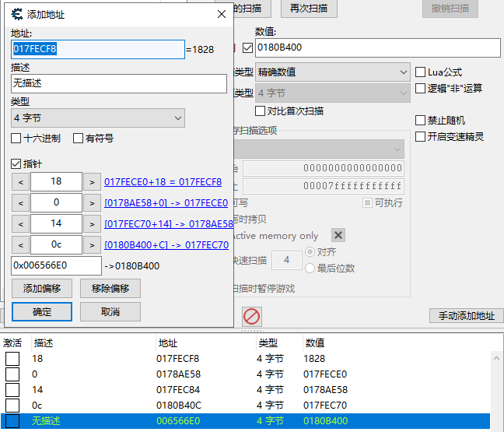Image resolution: width=504 pixels, height=432 pixels.
Task: Click link [017FEC70+14] -> 0178AE58
Action: click(169, 224)
